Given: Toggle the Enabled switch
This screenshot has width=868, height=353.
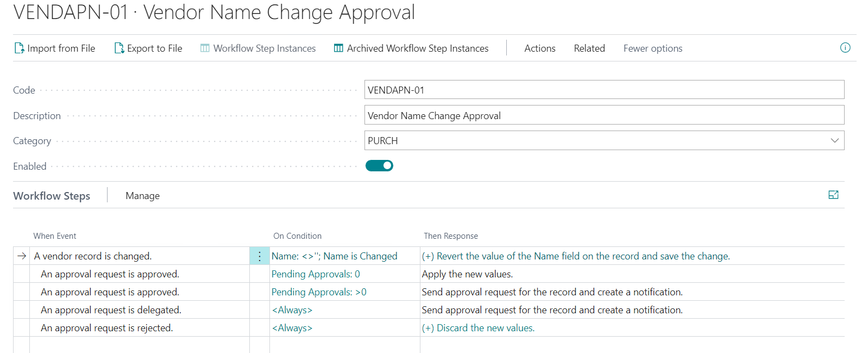Looking at the screenshot, I should coord(379,166).
